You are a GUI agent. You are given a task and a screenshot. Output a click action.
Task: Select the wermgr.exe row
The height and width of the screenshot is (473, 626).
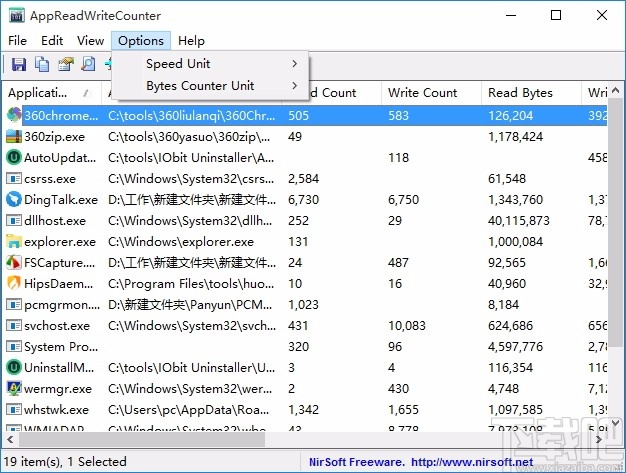point(305,388)
